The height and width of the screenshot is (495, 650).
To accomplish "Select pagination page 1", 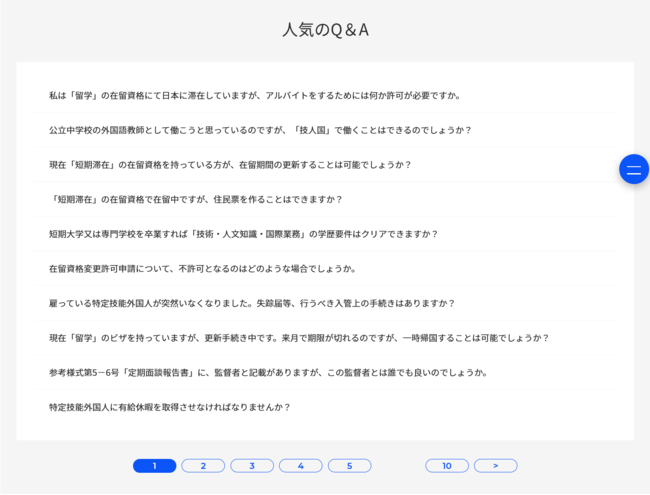I will pos(154,466).
